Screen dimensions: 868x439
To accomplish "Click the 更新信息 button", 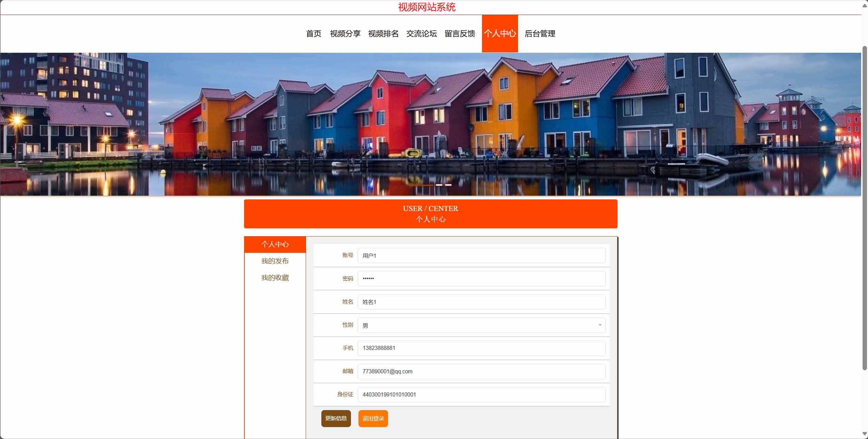I will tap(336, 418).
